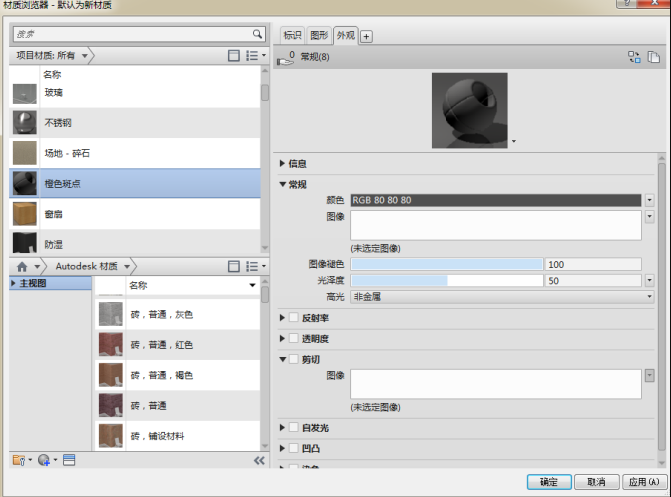Click the 光泽度 slider

coord(447,281)
